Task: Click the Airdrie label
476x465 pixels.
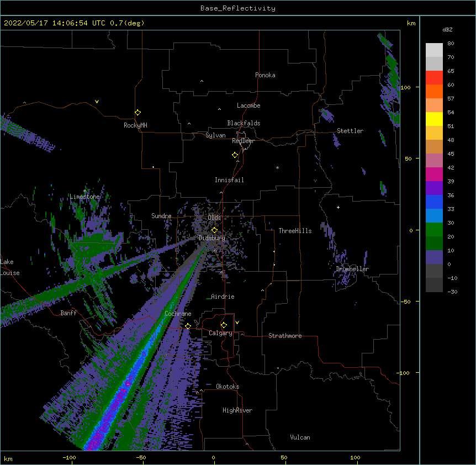Action: [223, 297]
